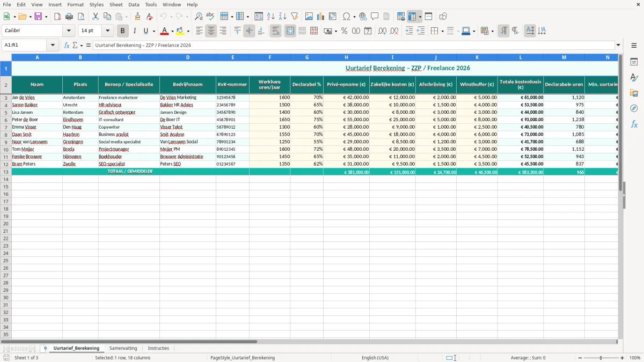Click the Zoom Out minus button
The image size is (644, 362).
[x=580, y=358]
